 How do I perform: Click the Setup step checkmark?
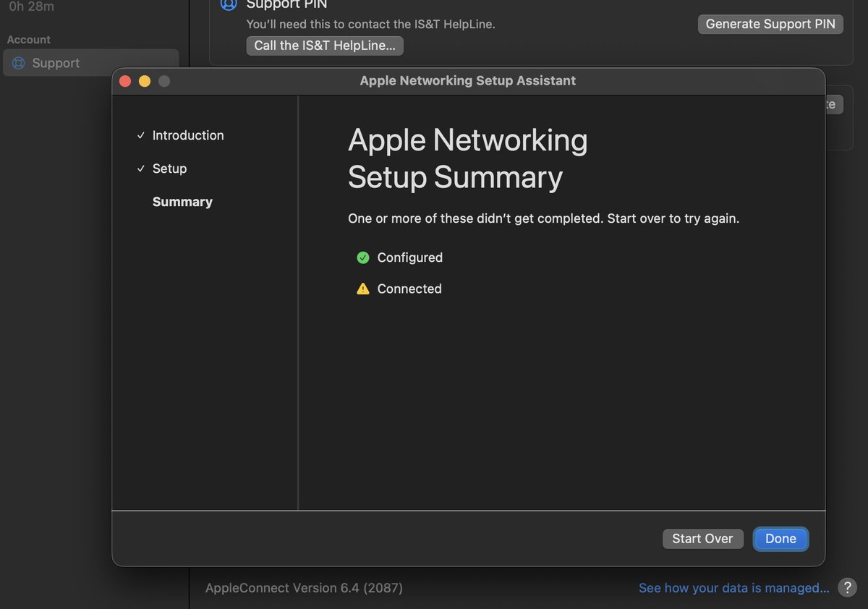coord(141,169)
